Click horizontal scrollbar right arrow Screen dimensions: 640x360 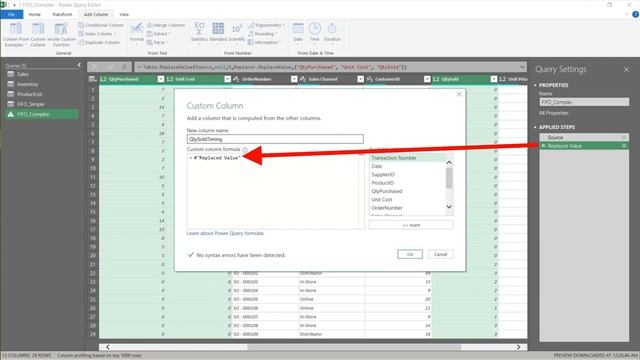pos(518,347)
